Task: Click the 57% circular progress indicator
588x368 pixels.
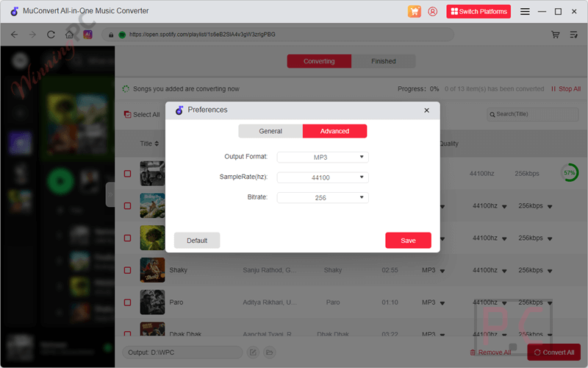Action: [569, 173]
